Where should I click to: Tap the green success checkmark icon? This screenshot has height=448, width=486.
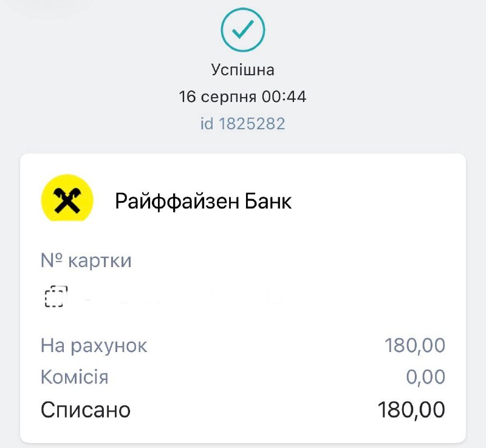click(x=243, y=30)
